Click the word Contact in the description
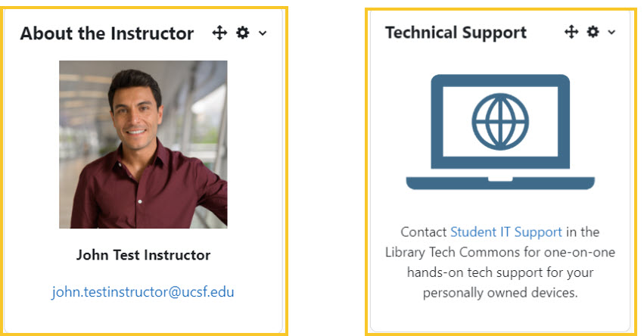644x336 pixels. tap(424, 232)
